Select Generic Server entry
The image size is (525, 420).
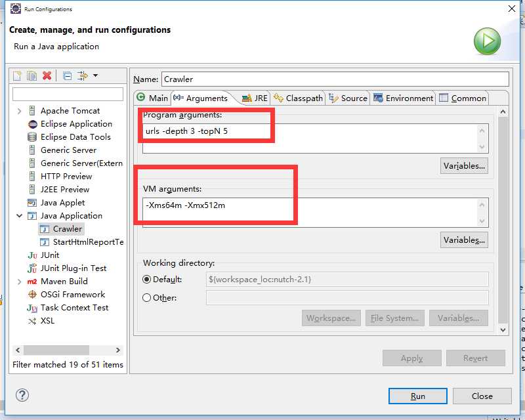click(x=68, y=150)
